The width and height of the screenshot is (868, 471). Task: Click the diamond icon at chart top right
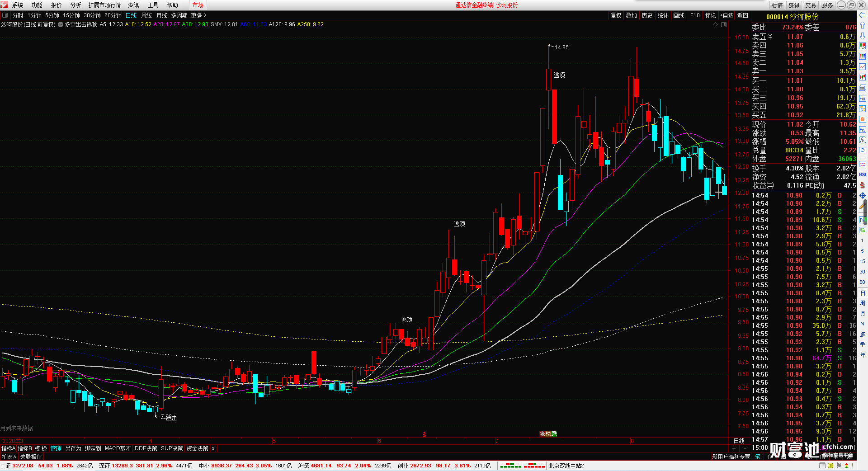tap(716, 24)
